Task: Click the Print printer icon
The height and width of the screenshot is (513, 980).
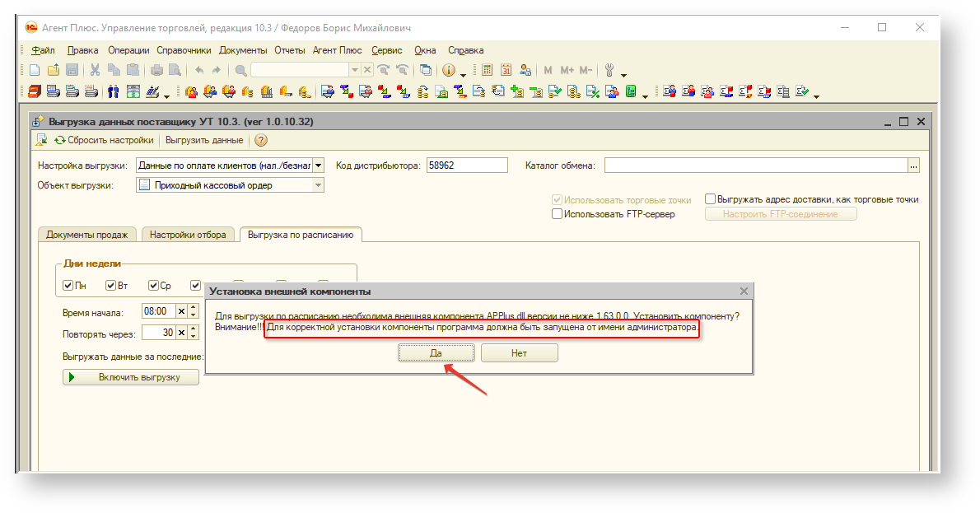Action: point(156,70)
